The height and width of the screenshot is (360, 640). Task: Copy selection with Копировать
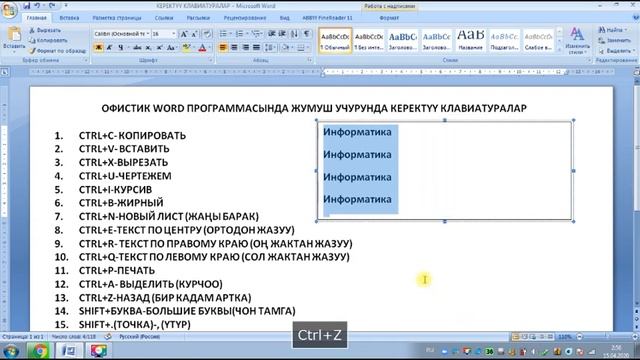(48, 40)
